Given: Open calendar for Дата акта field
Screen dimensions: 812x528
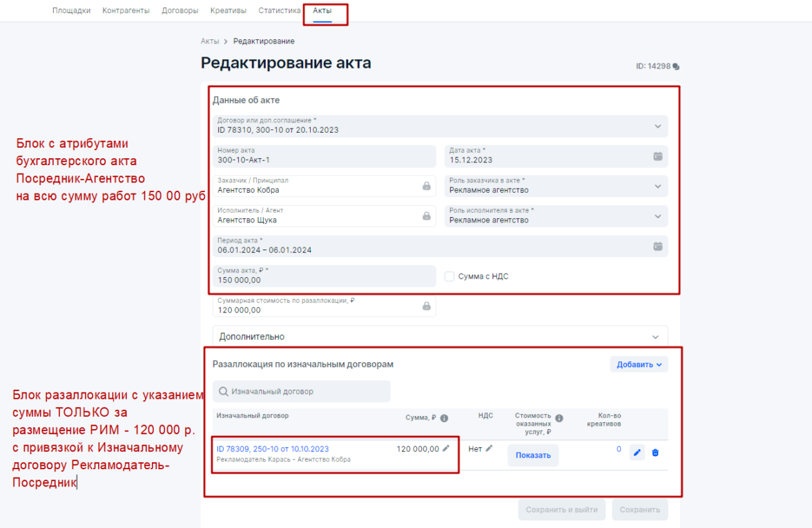Looking at the screenshot, I should pyautogui.click(x=657, y=156).
